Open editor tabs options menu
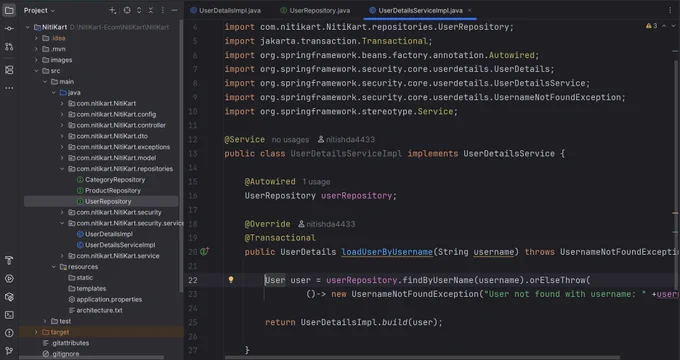 tap(670, 10)
